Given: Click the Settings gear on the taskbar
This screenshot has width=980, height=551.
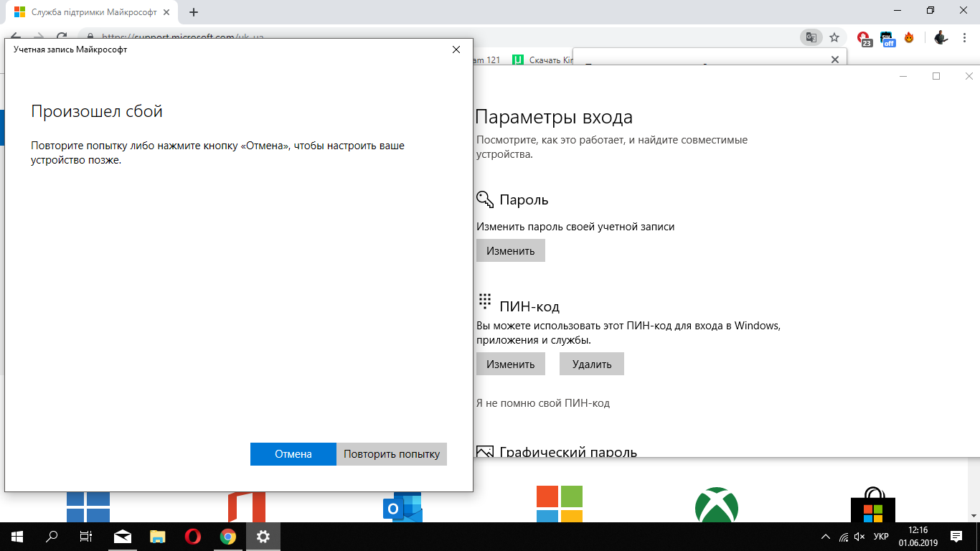Looking at the screenshot, I should tap(263, 536).
